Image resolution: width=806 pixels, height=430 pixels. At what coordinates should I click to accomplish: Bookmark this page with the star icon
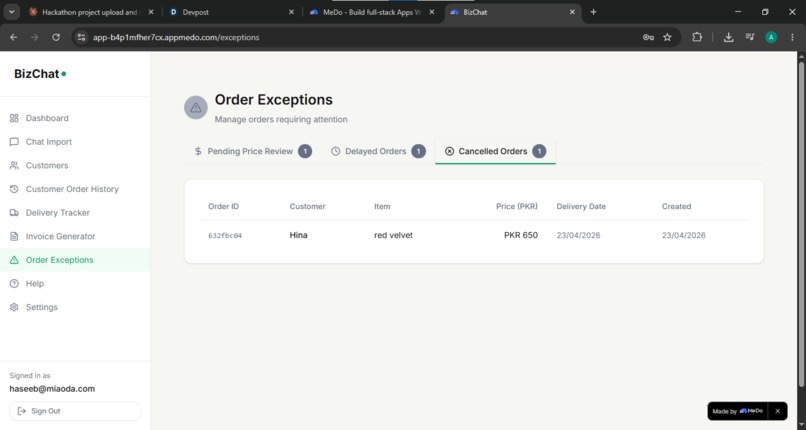click(x=667, y=37)
